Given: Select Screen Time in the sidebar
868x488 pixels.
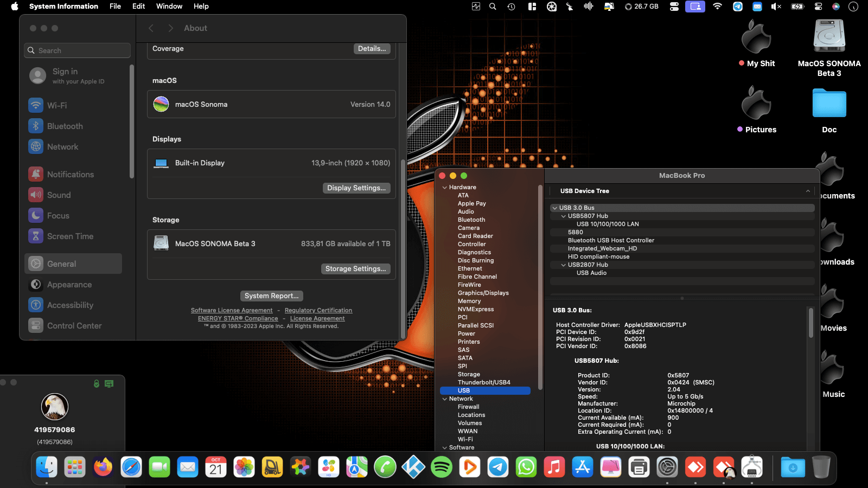Looking at the screenshot, I should [73, 236].
